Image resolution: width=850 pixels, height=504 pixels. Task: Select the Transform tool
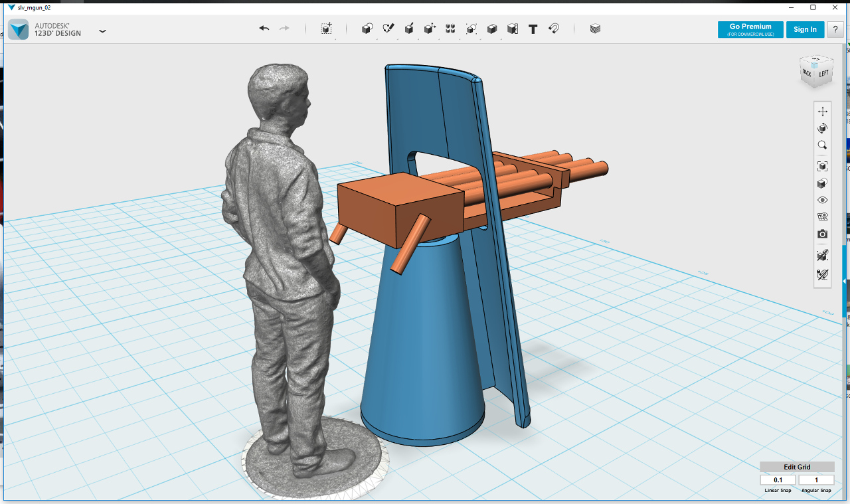(x=326, y=29)
